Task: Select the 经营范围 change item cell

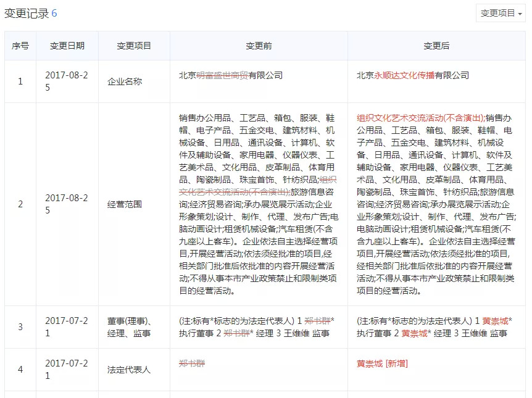Action: (x=125, y=204)
